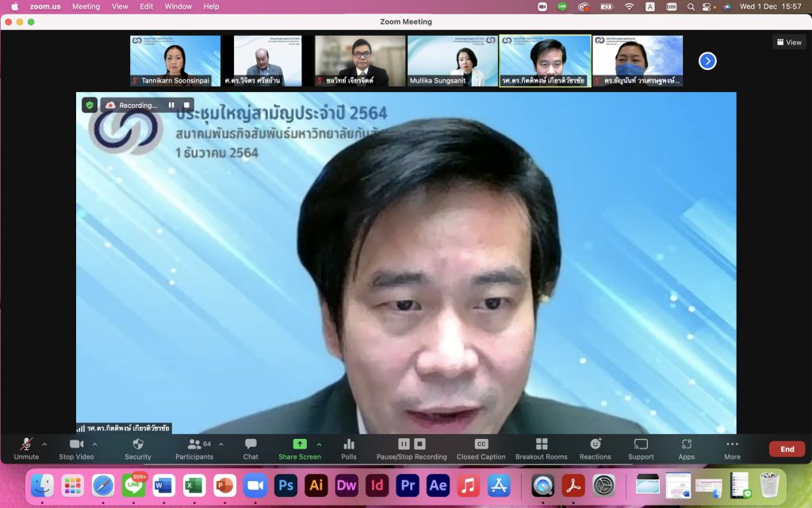Select highlighted active speaker thumbnail
The height and width of the screenshot is (508, 812).
click(x=546, y=60)
